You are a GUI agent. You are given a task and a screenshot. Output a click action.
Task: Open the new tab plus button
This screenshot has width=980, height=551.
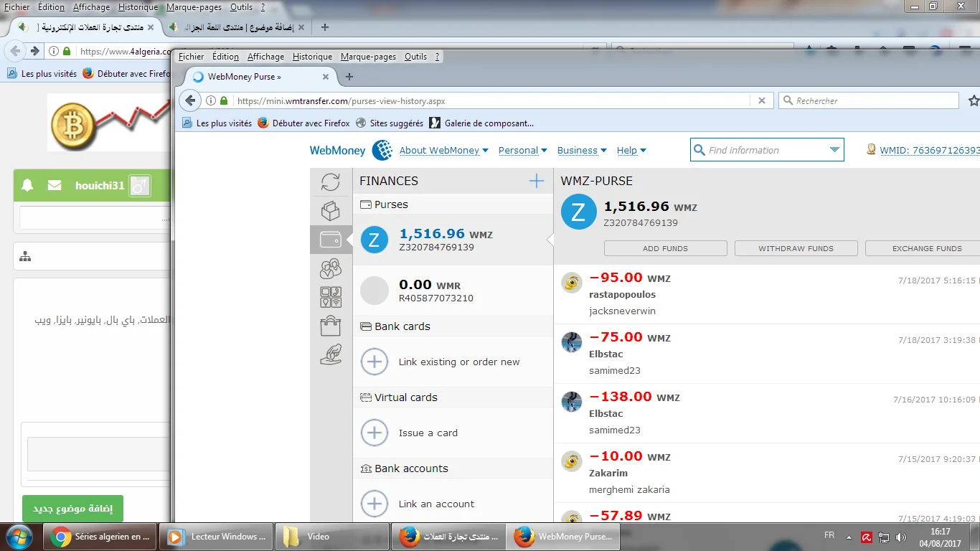coord(349,77)
